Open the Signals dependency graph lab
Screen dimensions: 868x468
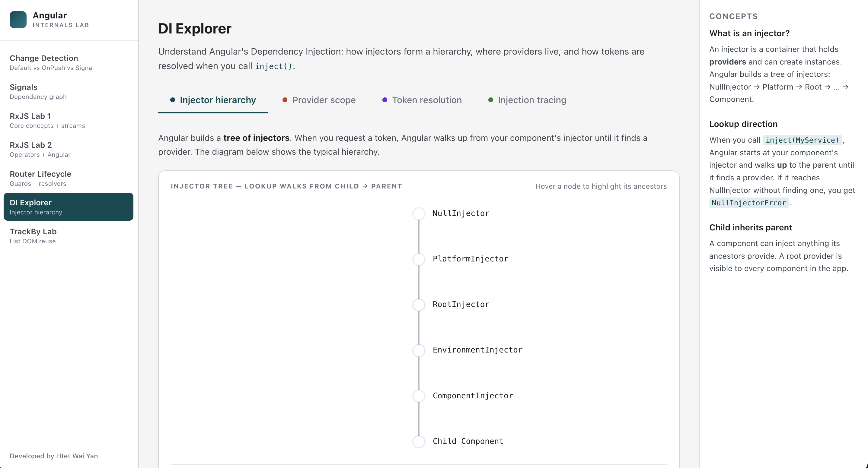[x=69, y=92]
